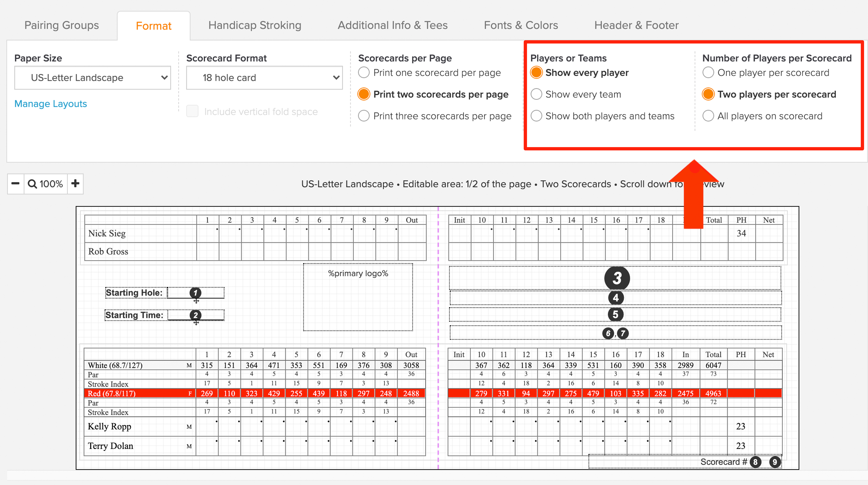The width and height of the screenshot is (868, 485).
Task: Click player name Rob Gross
Action: (x=108, y=251)
